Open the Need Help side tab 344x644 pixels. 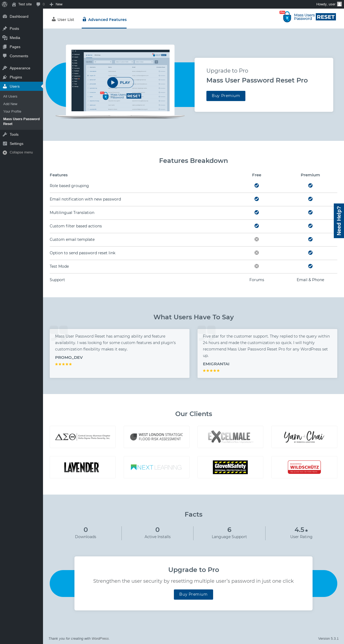click(x=339, y=221)
